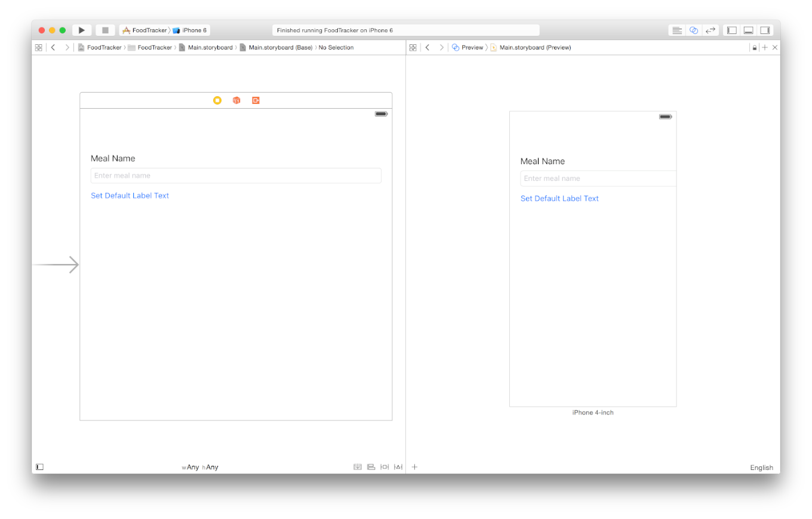812x519 pixels.
Task: Show the document outline with the bottom-left toggle
Action: pyautogui.click(x=39, y=467)
